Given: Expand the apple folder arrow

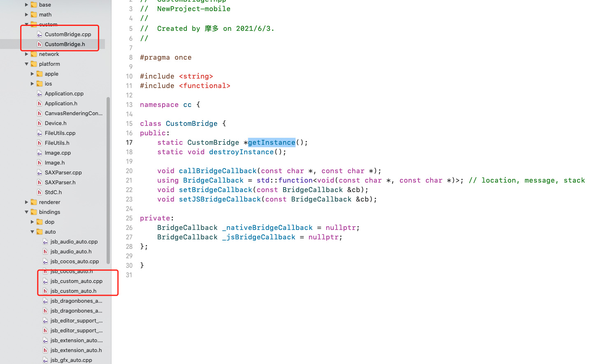Looking at the screenshot, I should point(32,74).
